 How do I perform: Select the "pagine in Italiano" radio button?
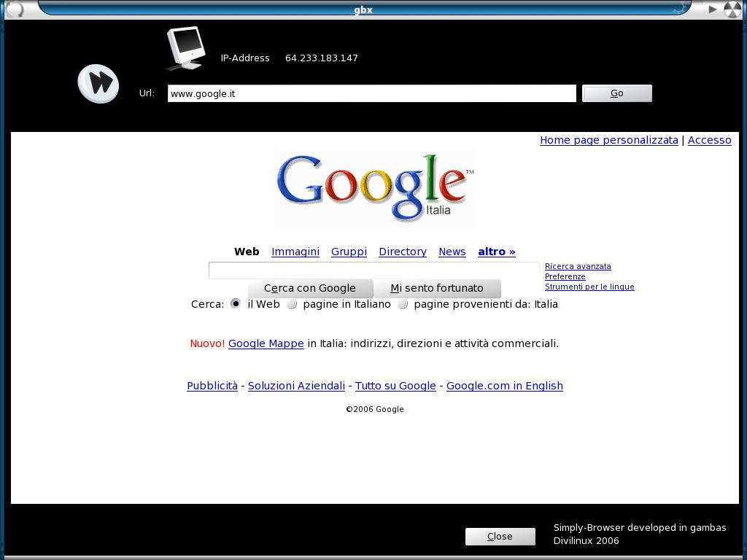click(x=292, y=304)
